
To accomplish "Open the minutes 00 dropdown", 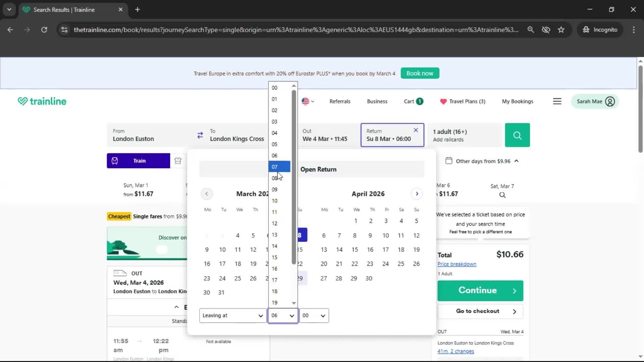I will (x=313, y=315).
